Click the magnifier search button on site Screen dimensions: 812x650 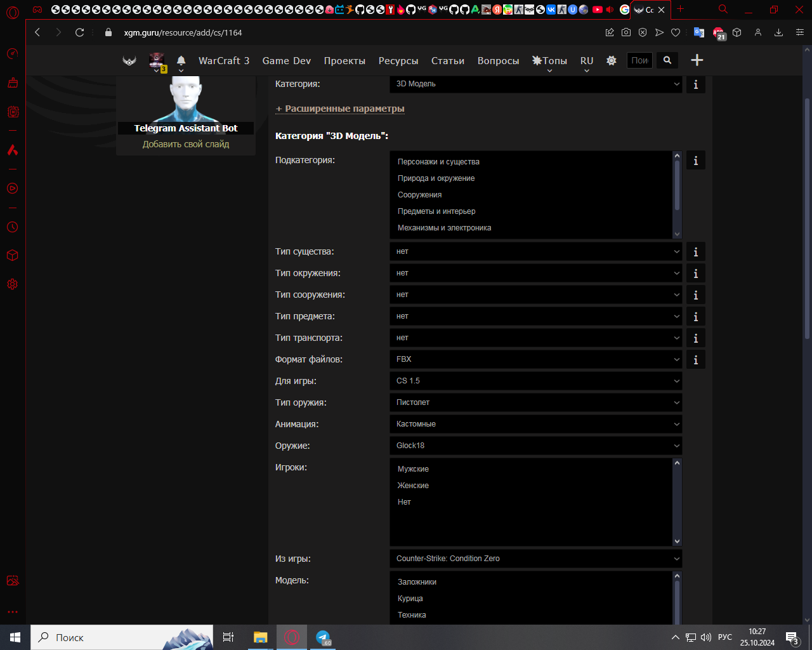667,60
